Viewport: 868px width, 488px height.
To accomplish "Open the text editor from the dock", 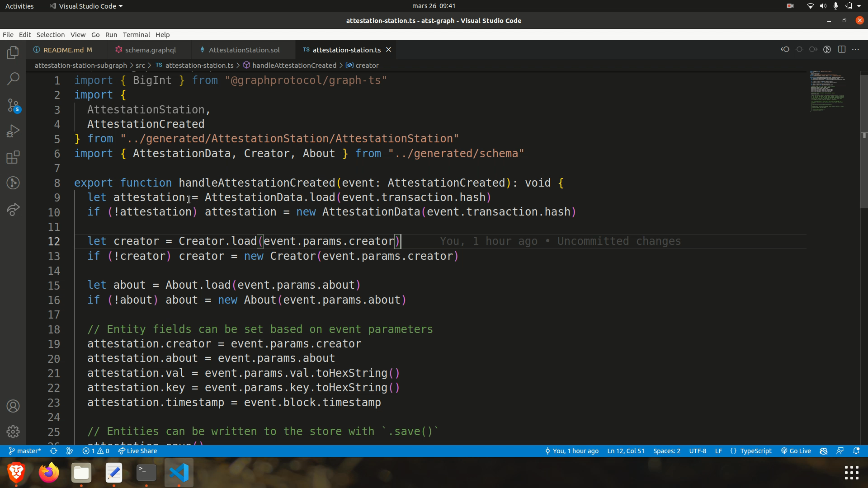I will click(114, 473).
